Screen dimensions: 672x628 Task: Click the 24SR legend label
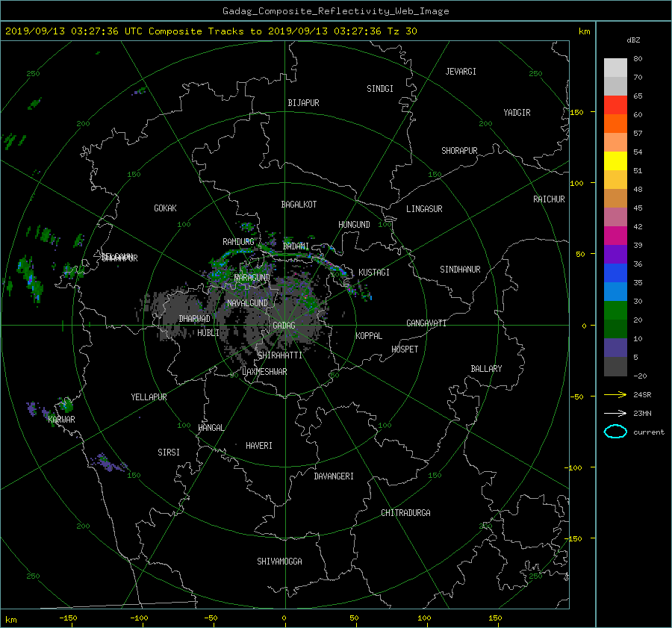point(642,394)
